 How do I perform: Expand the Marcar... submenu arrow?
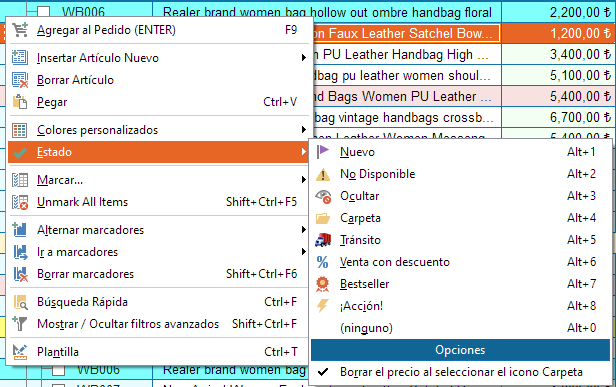(x=304, y=180)
